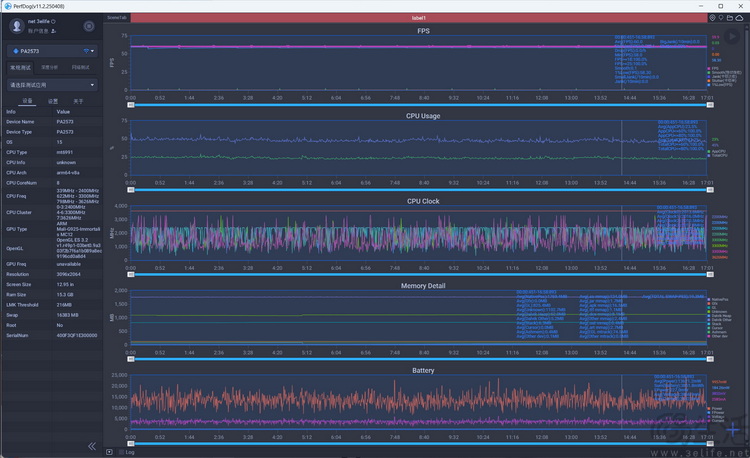
Task: Click the blue plus add-chart button
Action: click(732, 429)
